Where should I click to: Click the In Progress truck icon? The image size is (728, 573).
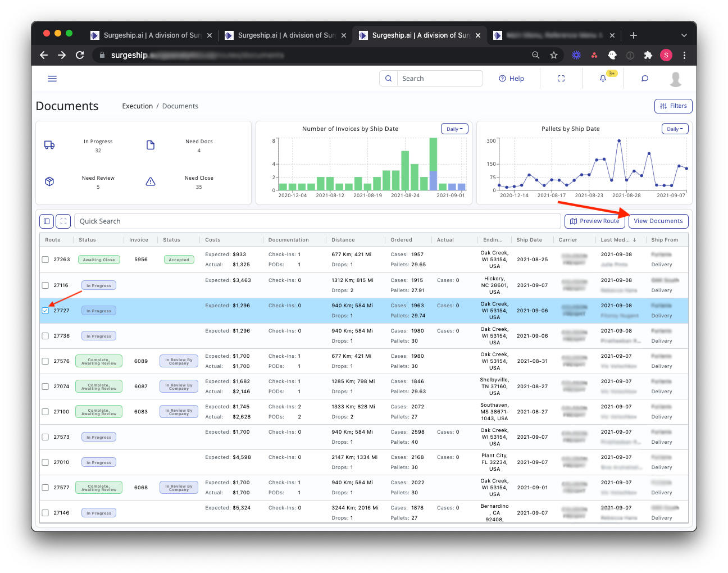49,145
